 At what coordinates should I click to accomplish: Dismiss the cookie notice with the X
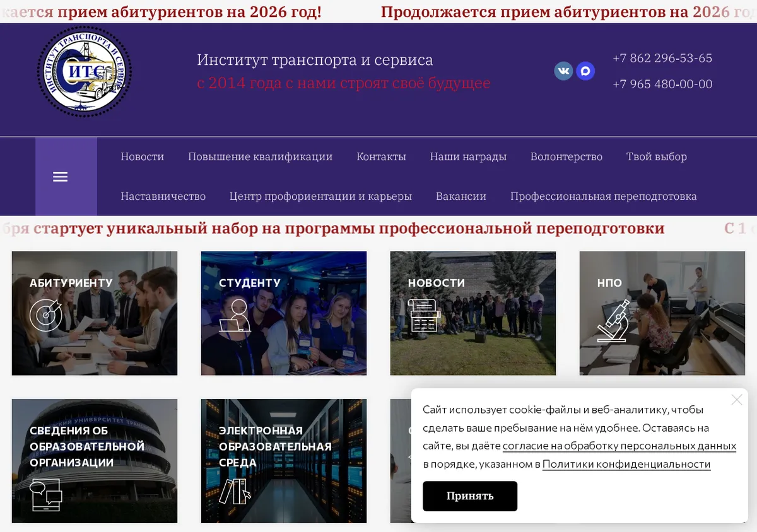coord(737,400)
